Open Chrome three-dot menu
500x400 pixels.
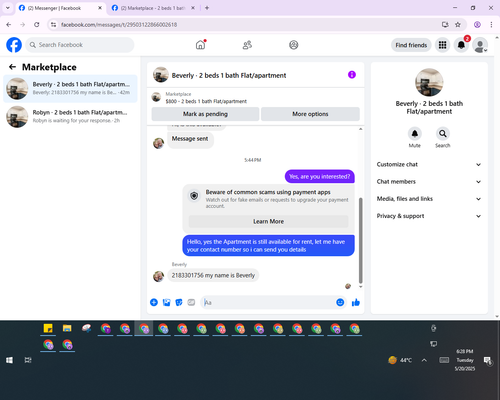point(491,25)
